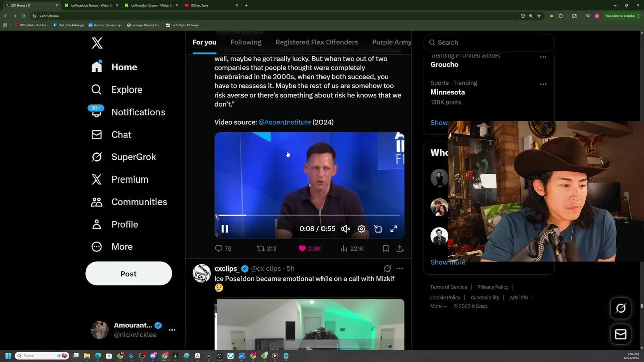Open Chat in the sidebar
644x362 pixels.
click(111, 134)
